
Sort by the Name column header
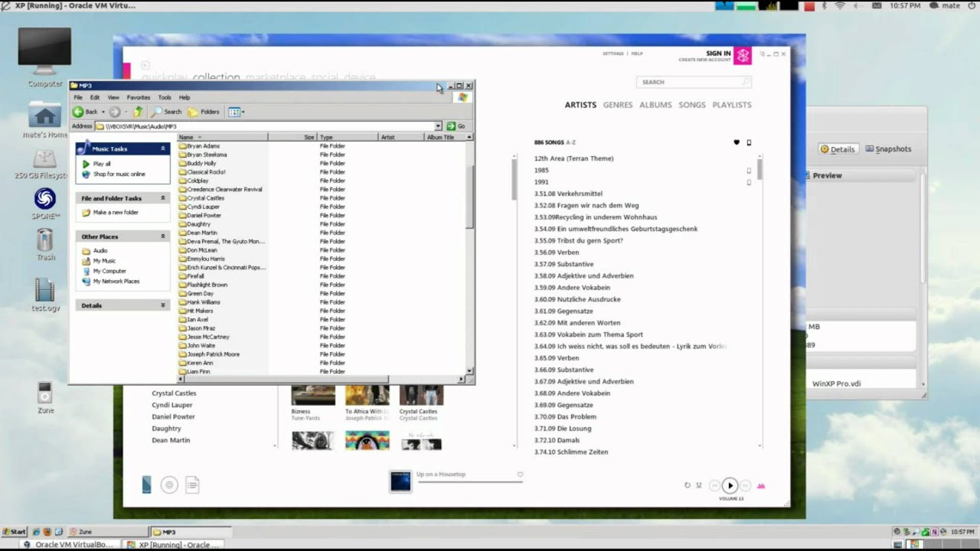(x=223, y=137)
